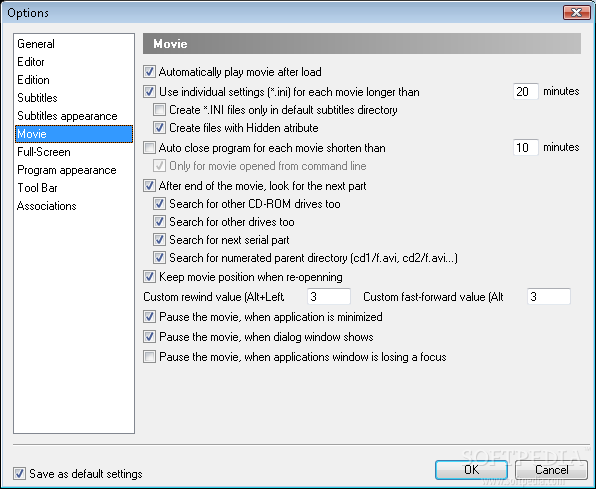596x489 pixels.
Task: Toggle Create files with Hidden atribute
Action: tap(159, 128)
